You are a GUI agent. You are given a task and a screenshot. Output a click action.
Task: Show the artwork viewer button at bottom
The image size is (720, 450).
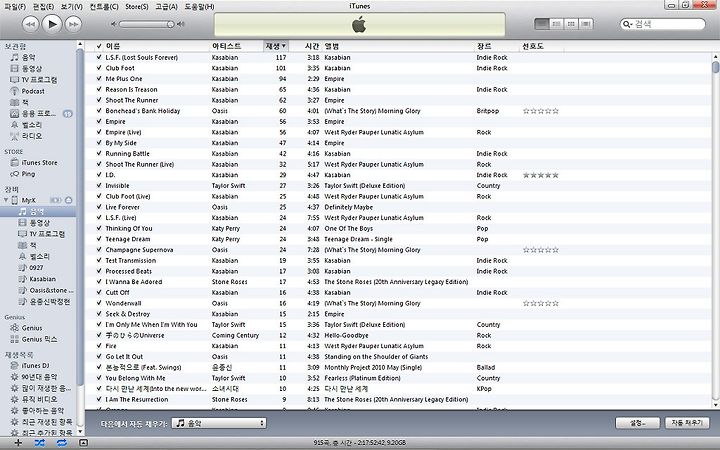pyautogui.click(x=83, y=443)
